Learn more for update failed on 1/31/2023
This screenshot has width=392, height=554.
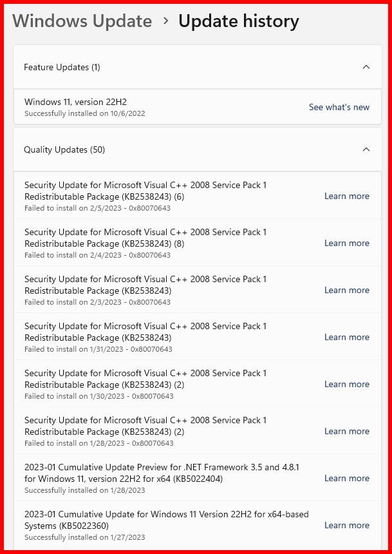pyautogui.click(x=347, y=337)
